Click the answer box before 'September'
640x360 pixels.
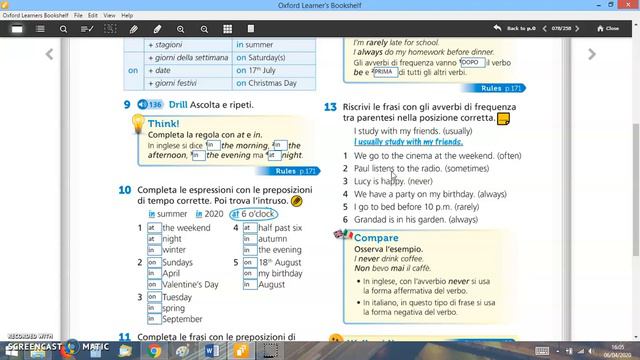pyautogui.click(x=154, y=319)
